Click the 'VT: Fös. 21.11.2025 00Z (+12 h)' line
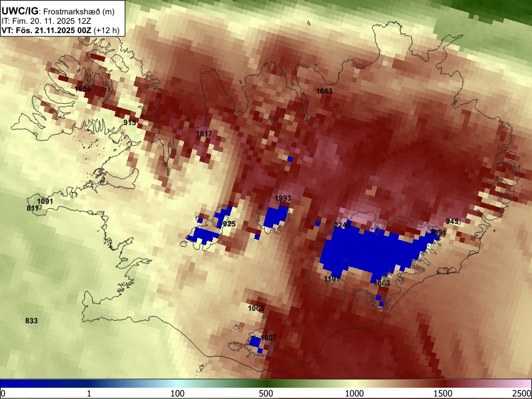 60,30
